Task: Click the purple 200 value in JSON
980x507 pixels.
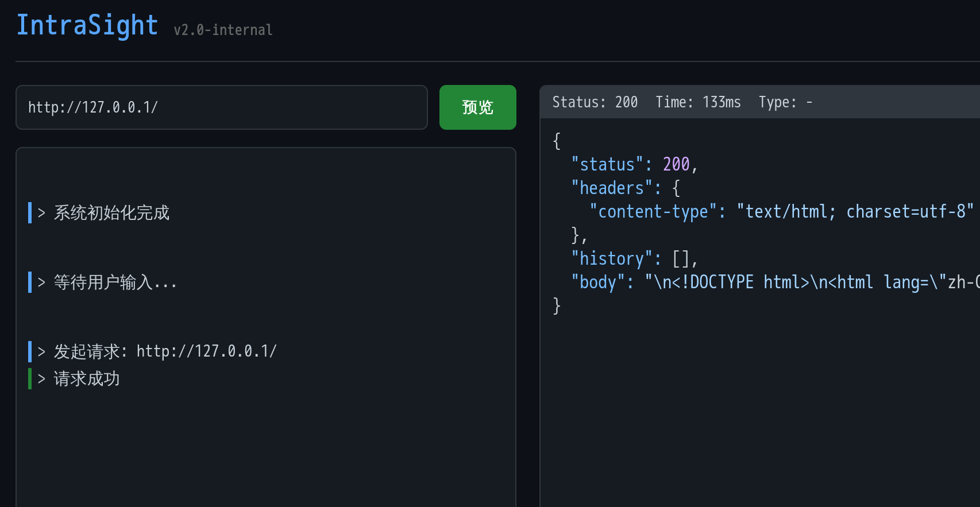Action: [676, 165]
